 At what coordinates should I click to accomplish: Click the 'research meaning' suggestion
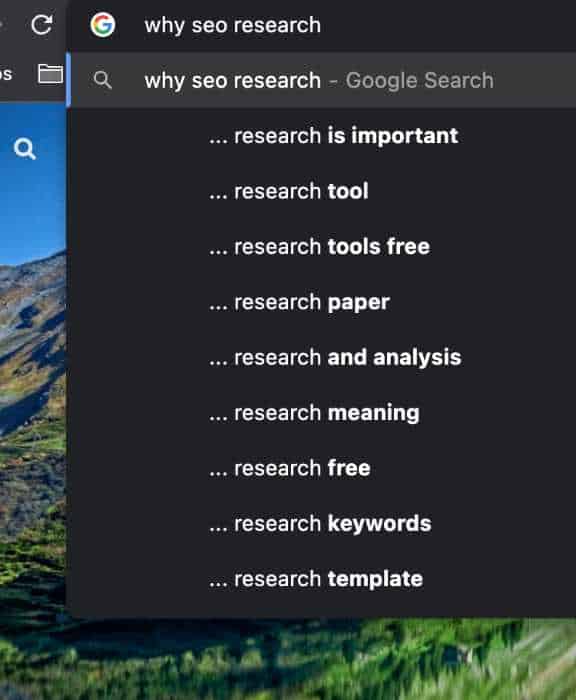[x=314, y=413]
